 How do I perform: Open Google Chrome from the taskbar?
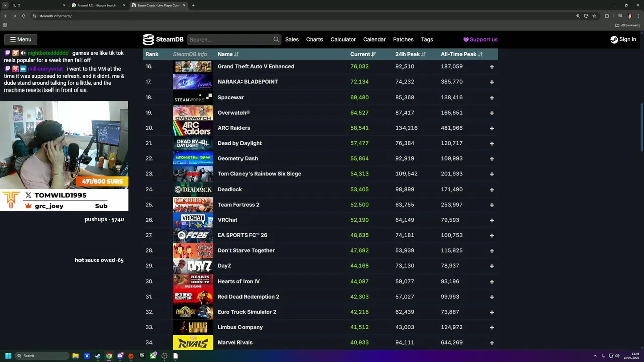pos(109,356)
